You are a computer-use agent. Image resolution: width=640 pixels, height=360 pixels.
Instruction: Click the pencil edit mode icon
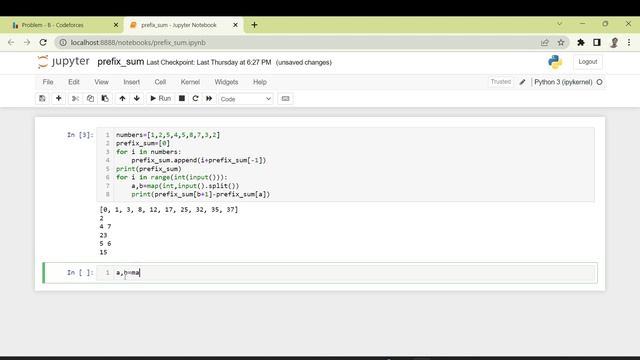coord(522,82)
